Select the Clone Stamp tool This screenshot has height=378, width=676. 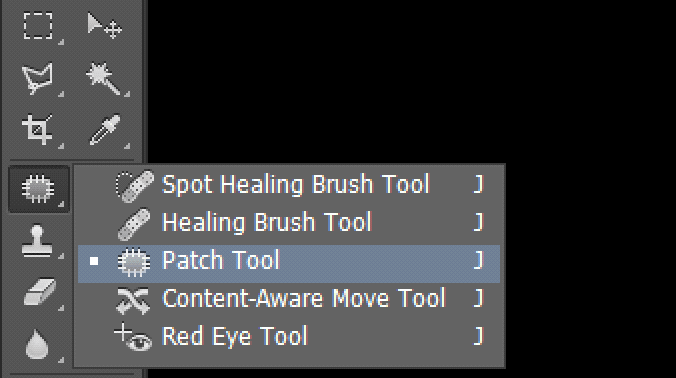(38, 241)
